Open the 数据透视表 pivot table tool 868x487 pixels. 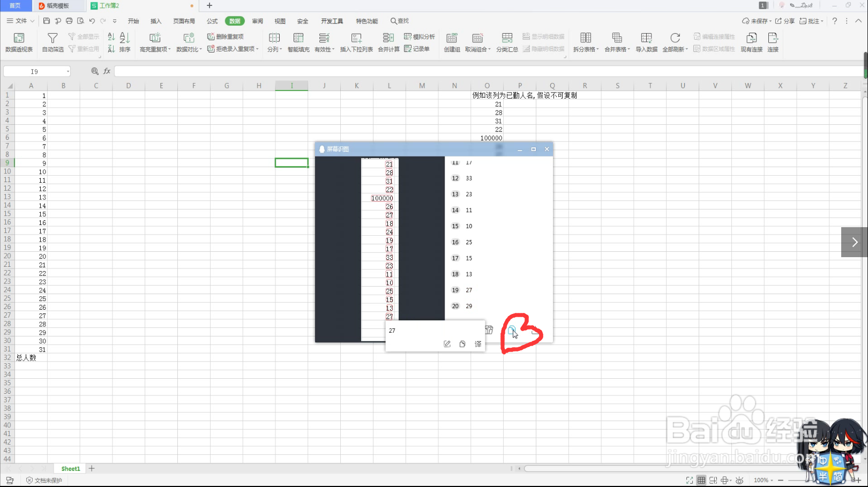19,42
